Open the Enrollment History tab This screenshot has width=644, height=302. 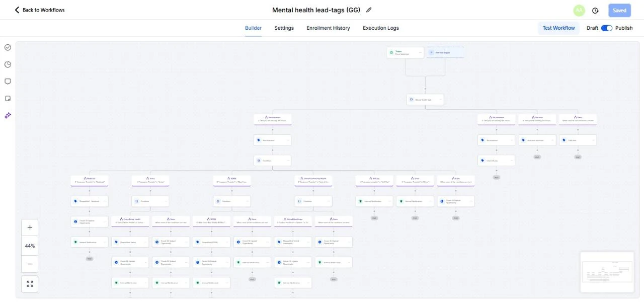point(328,28)
